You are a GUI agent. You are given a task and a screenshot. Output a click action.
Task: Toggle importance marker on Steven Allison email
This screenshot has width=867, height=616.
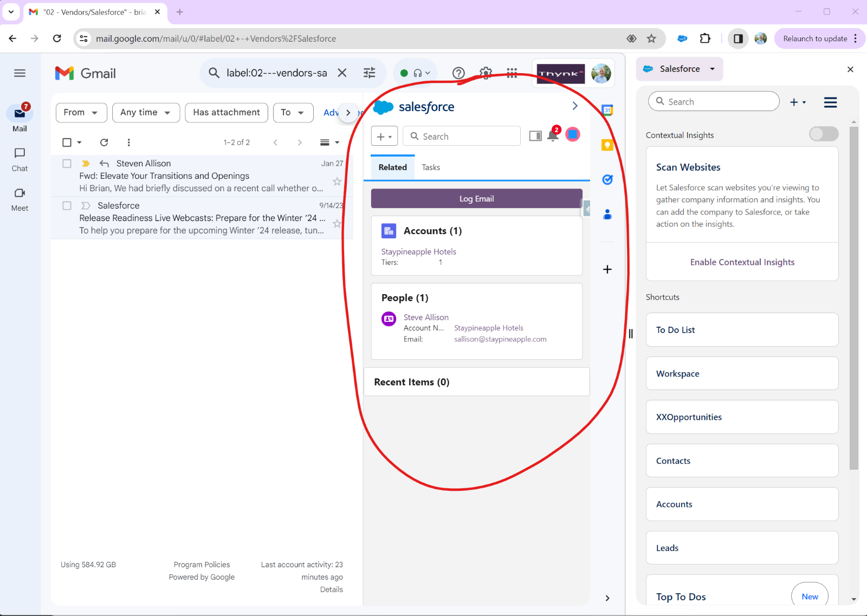pyautogui.click(x=86, y=163)
